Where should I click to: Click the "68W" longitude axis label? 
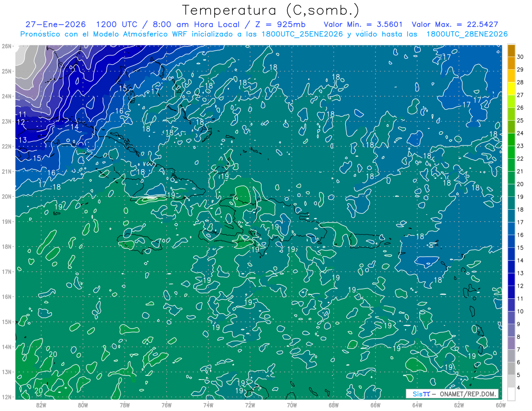pos(334,404)
